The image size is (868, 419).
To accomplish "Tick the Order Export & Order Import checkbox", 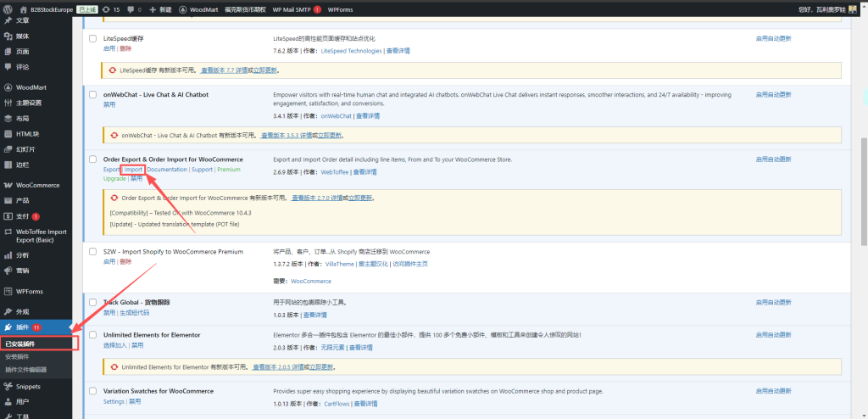I will 93,159.
